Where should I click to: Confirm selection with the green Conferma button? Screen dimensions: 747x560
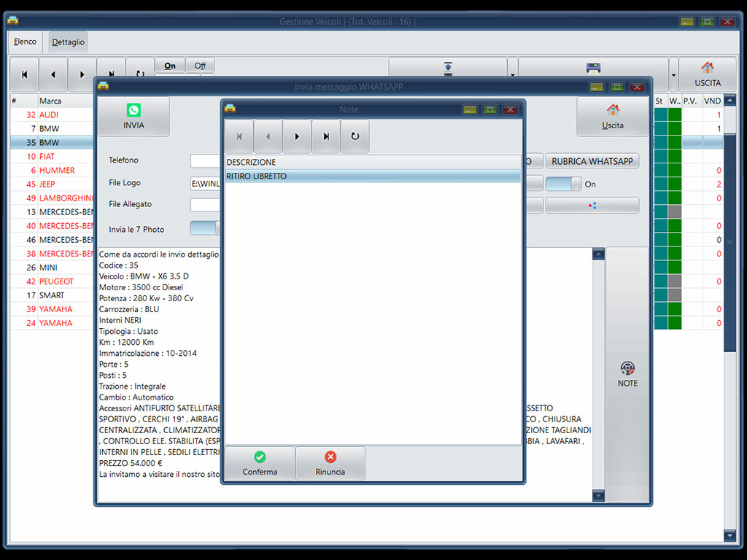260,463
